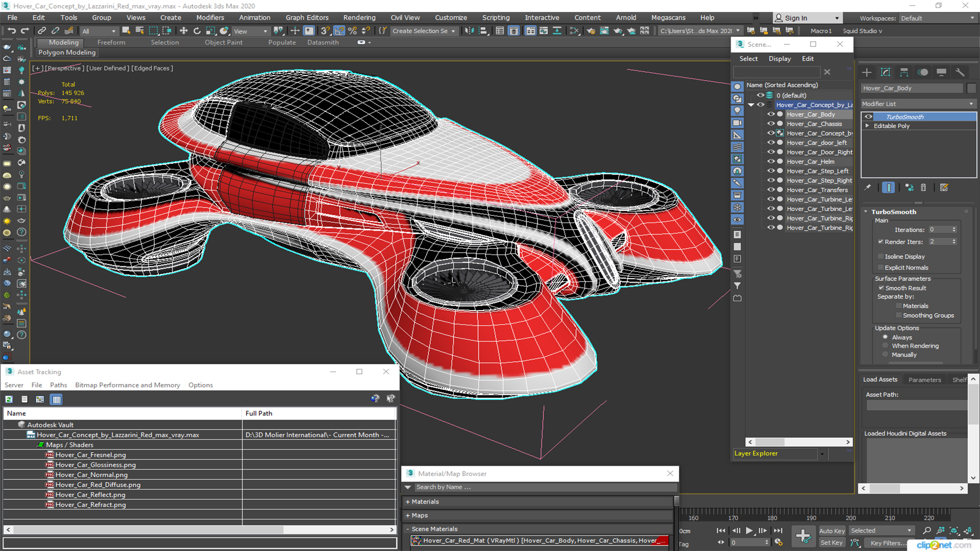Open the Utilities wrench panel icon
980x551 pixels.
[x=960, y=72]
